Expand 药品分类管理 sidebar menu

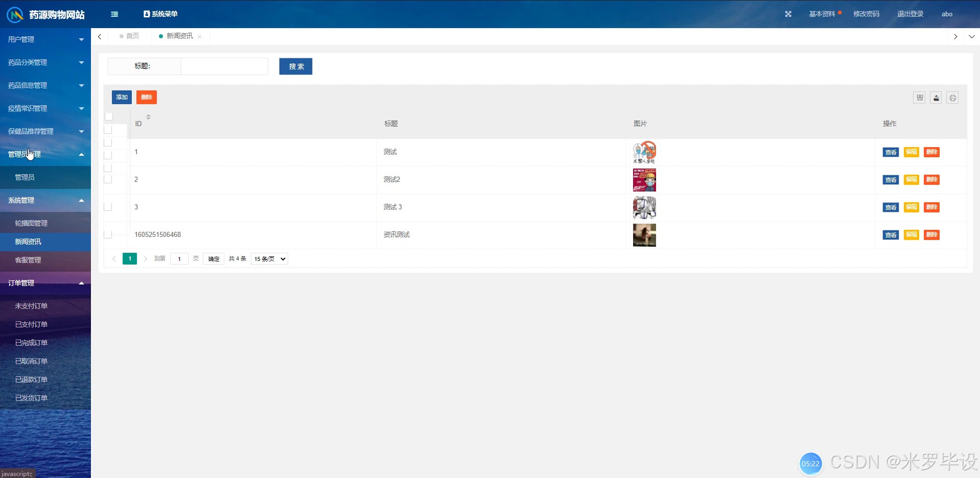coord(45,62)
